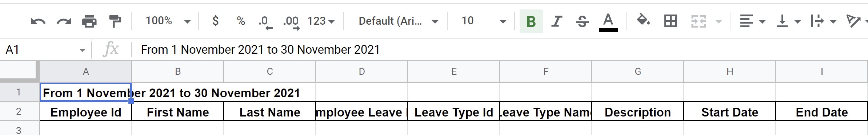Click the Redo arrow icon
Screen dimensions: 868x135
[x=64, y=21]
